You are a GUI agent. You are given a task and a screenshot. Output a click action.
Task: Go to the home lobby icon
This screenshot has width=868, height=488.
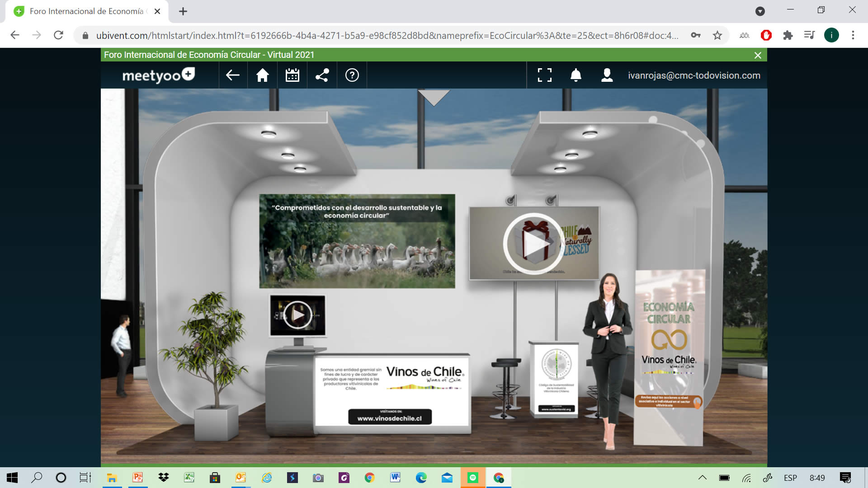point(263,75)
